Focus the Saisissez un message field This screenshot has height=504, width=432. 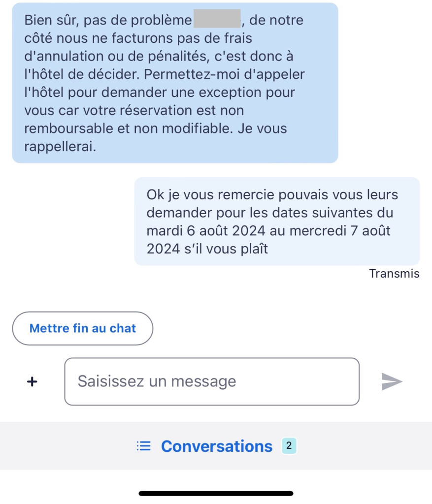(x=212, y=381)
